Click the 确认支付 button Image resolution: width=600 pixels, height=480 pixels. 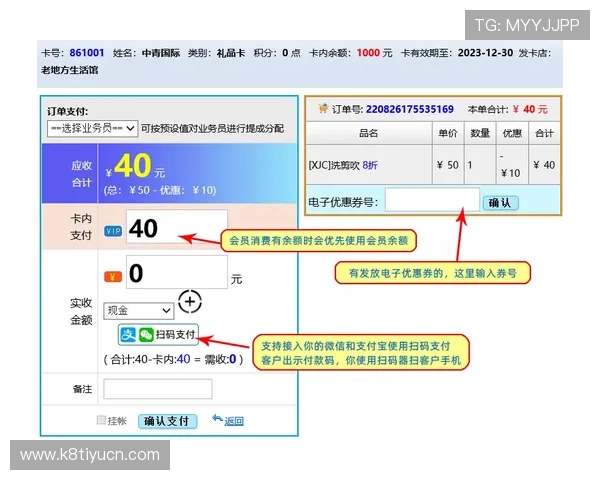pyautogui.click(x=167, y=421)
